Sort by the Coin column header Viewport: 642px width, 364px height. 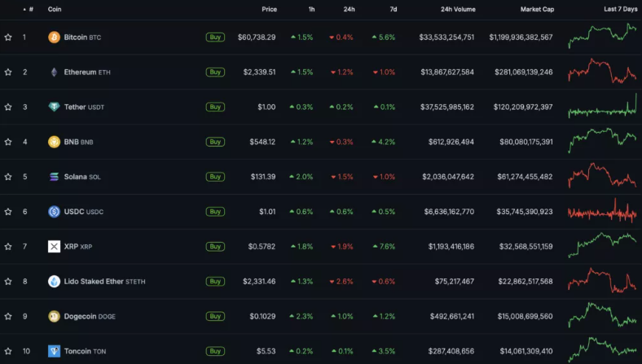[55, 9]
